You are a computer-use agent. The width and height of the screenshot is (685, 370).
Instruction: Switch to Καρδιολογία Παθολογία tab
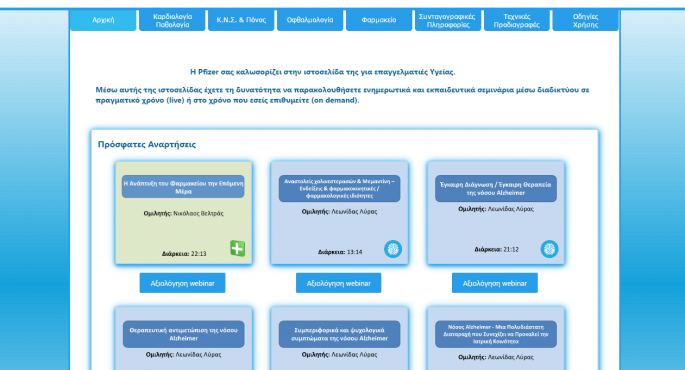[x=172, y=20]
